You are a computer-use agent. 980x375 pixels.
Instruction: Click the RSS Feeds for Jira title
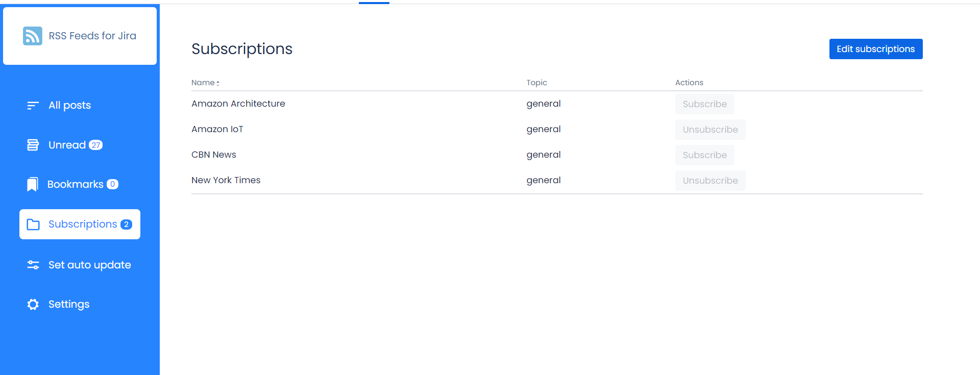(92, 36)
